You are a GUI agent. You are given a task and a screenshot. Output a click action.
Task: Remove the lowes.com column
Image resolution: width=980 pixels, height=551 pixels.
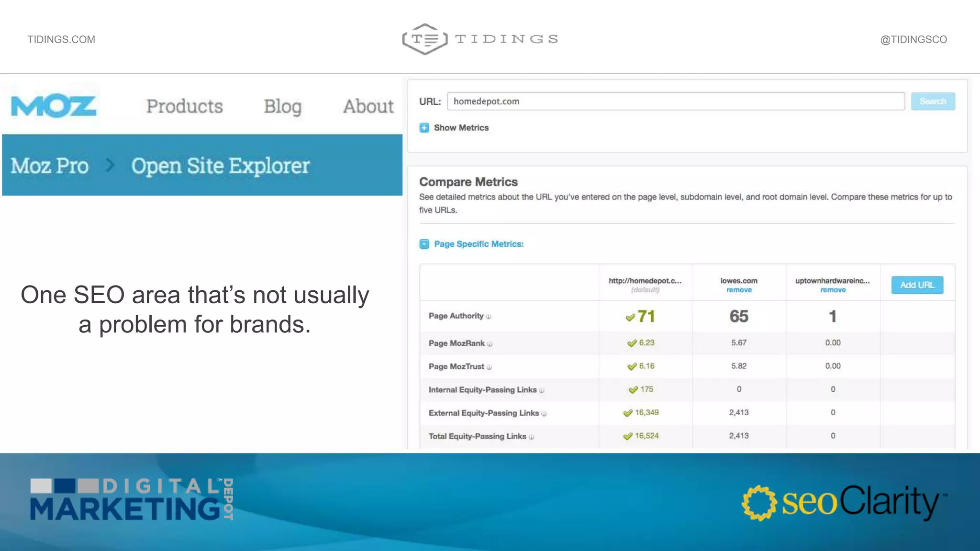pos(739,290)
